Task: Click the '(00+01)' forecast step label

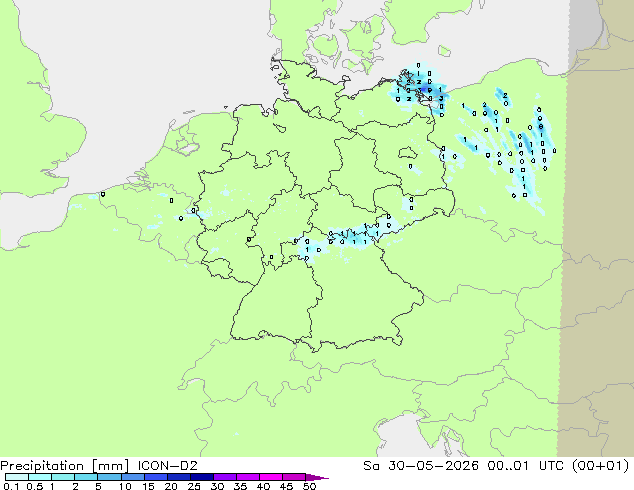Action: pyautogui.click(x=601, y=466)
